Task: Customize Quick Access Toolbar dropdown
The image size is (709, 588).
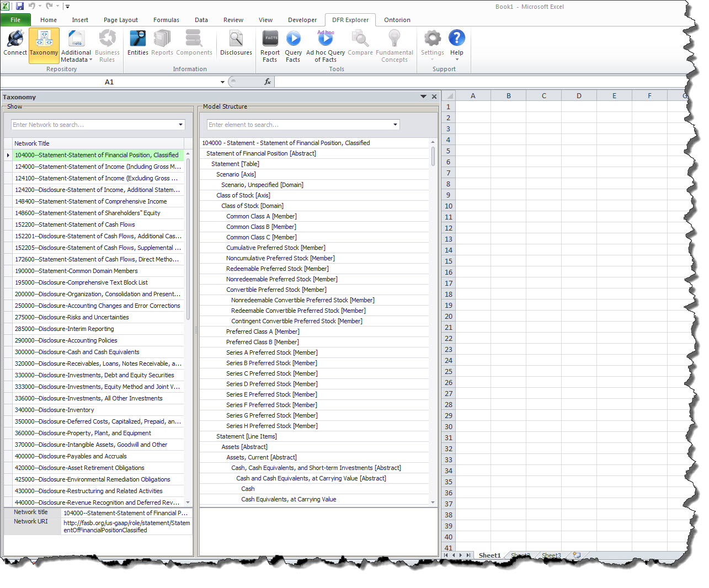Action: 67,7
